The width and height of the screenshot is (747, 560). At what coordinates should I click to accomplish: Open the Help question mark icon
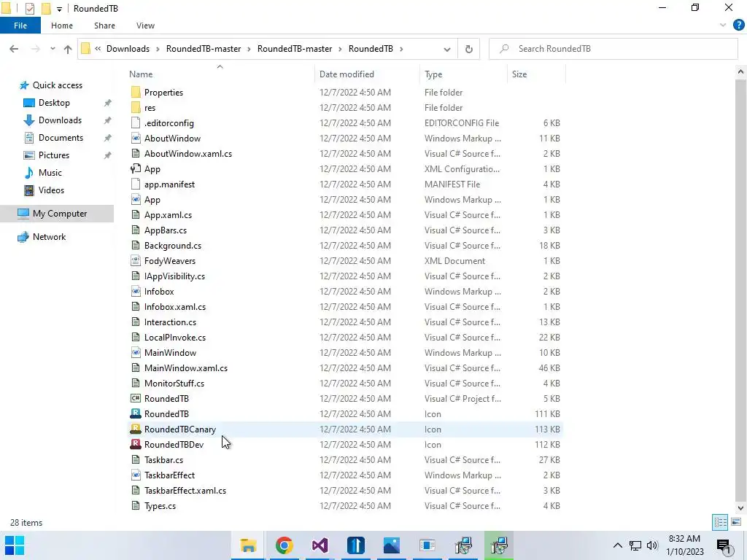[x=738, y=26]
